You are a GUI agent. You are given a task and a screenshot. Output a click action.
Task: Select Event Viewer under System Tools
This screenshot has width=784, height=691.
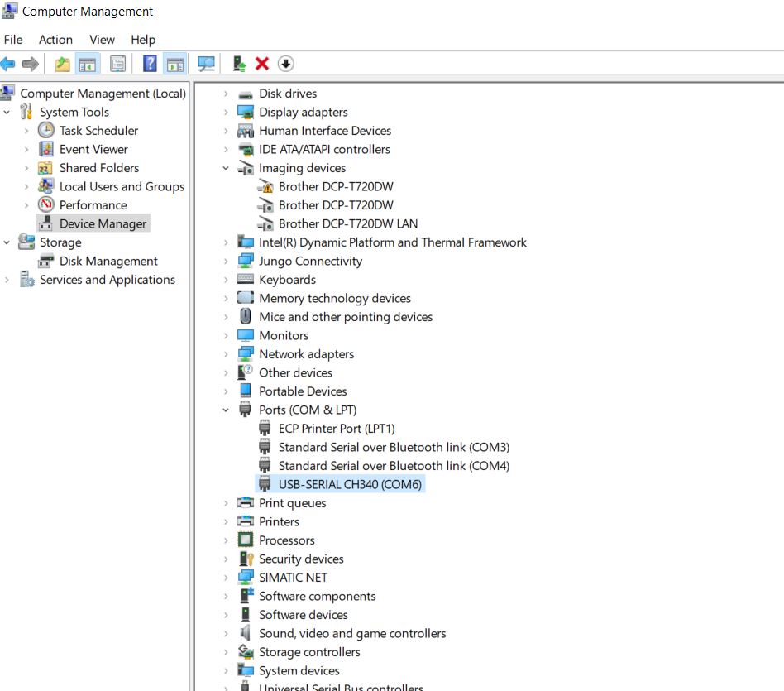[93, 150]
